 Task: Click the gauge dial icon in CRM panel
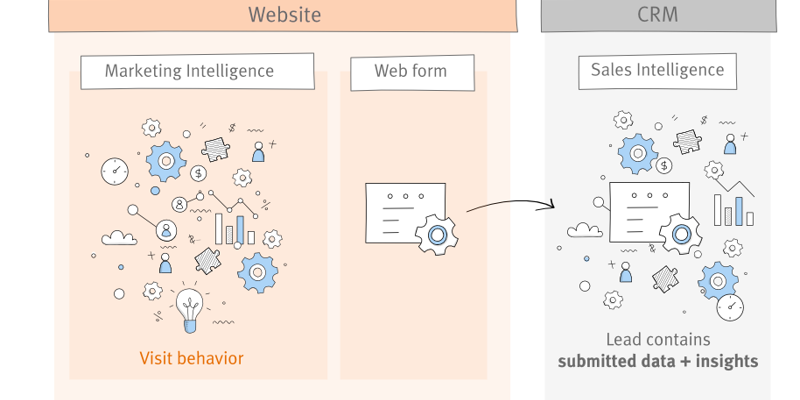pyautogui.click(x=730, y=306)
